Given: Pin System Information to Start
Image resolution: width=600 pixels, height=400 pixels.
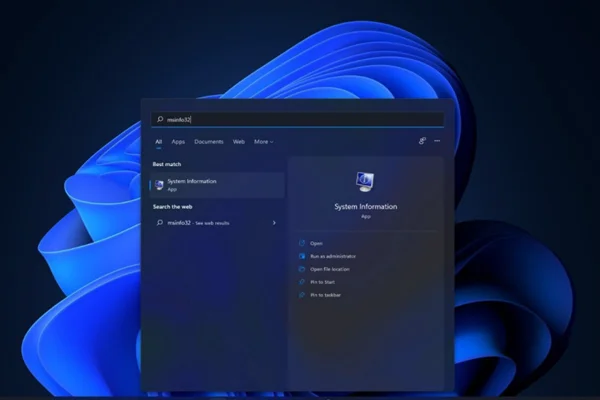Looking at the screenshot, I should 322,282.
